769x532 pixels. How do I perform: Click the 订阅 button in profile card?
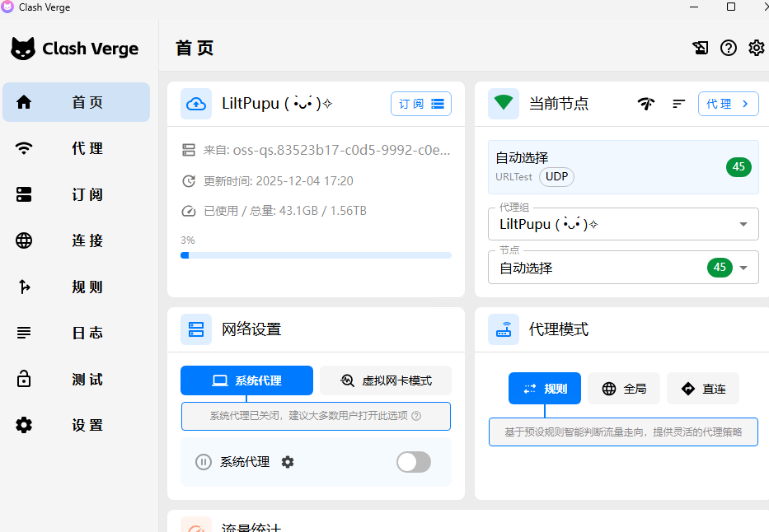tap(420, 104)
